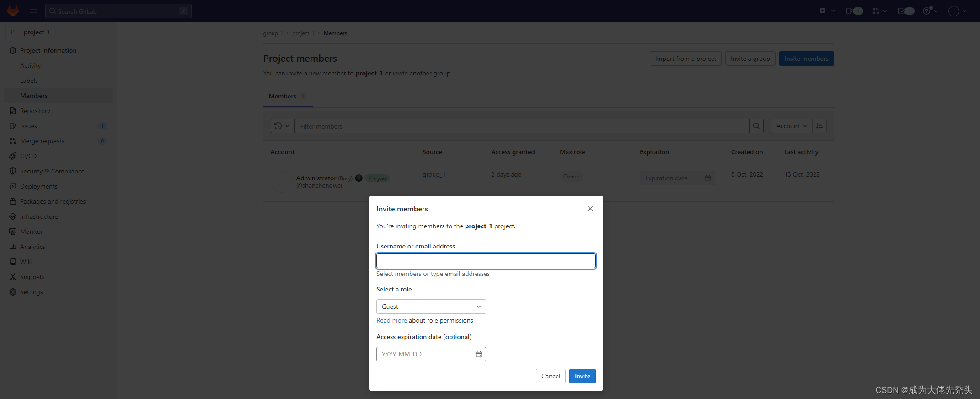Image resolution: width=980 pixels, height=399 pixels.
Task: Open the hamburger main menu
Action: (x=33, y=11)
